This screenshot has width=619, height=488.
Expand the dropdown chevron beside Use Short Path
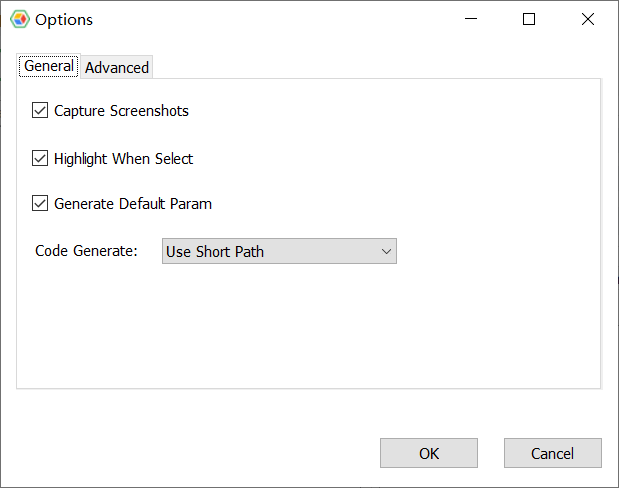click(x=386, y=251)
